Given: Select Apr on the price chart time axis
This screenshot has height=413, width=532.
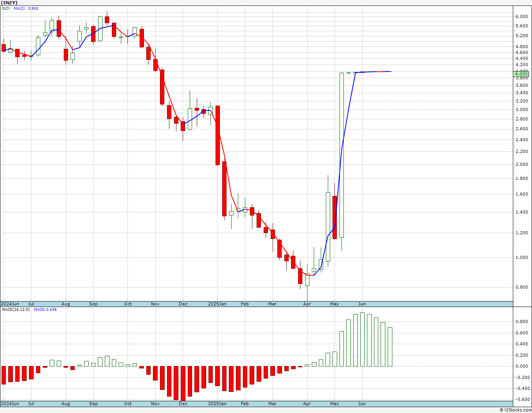Looking at the screenshot, I should 307,304.
